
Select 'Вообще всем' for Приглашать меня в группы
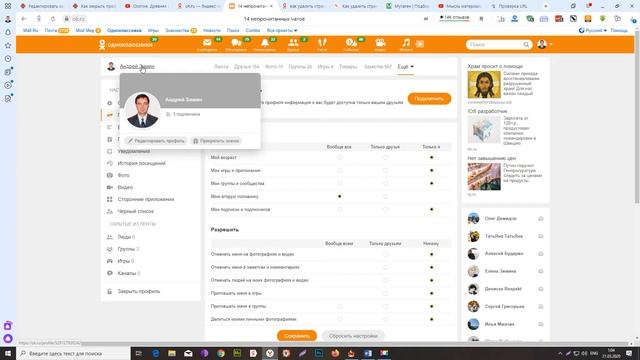[x=340, y=306]
